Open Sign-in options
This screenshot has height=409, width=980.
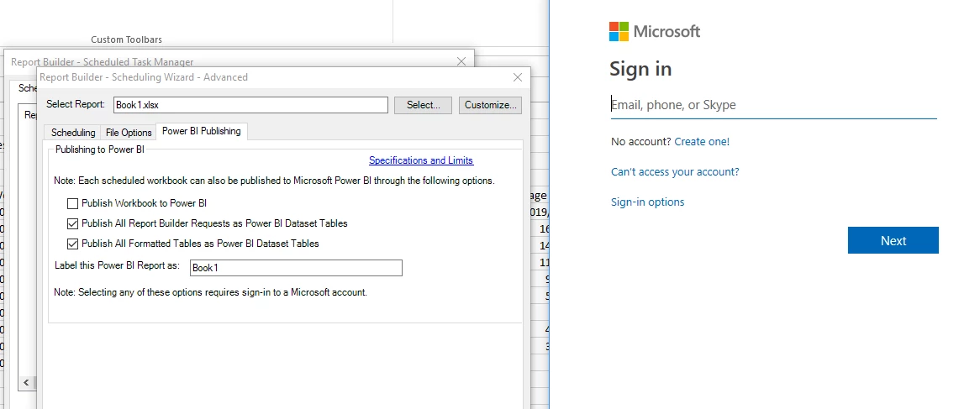click(647, 202)
